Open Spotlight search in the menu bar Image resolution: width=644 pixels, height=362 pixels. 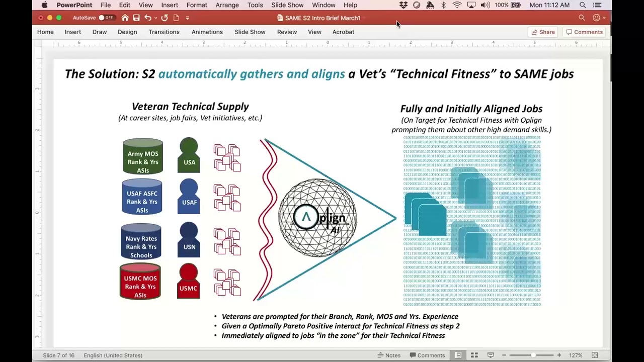[x=583, y=5]
